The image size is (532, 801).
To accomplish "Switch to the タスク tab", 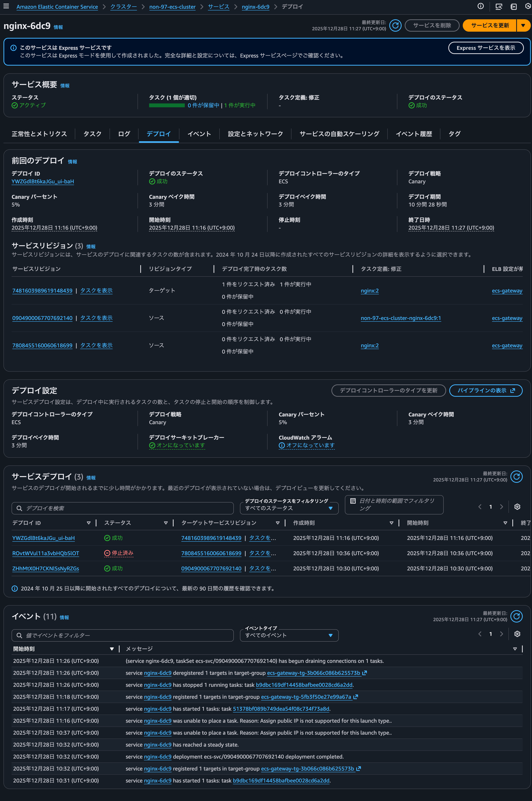I will [92, 134].
